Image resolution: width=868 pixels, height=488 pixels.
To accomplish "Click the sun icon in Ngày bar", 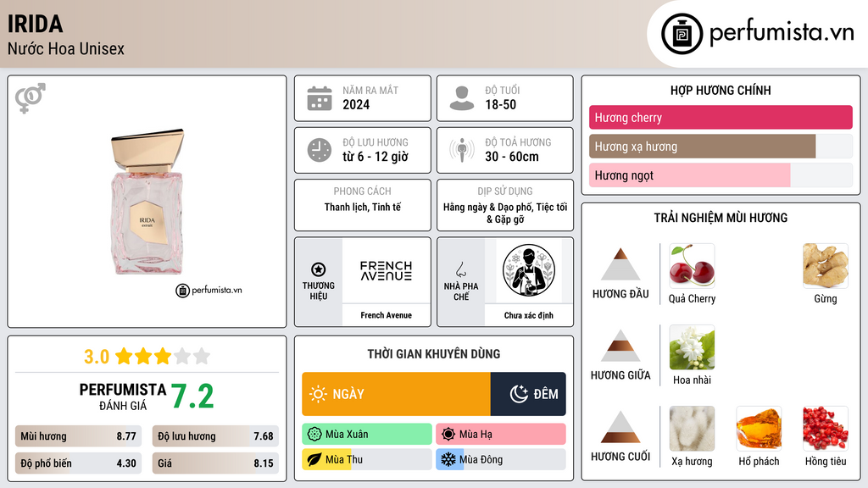I will point(319,394).
